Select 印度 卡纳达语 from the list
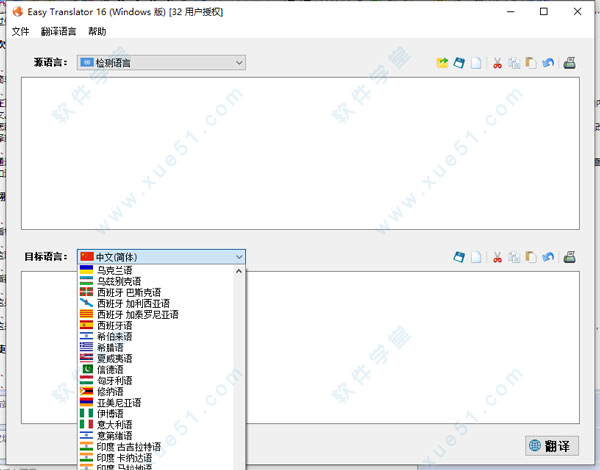 [x=156, y=458]
